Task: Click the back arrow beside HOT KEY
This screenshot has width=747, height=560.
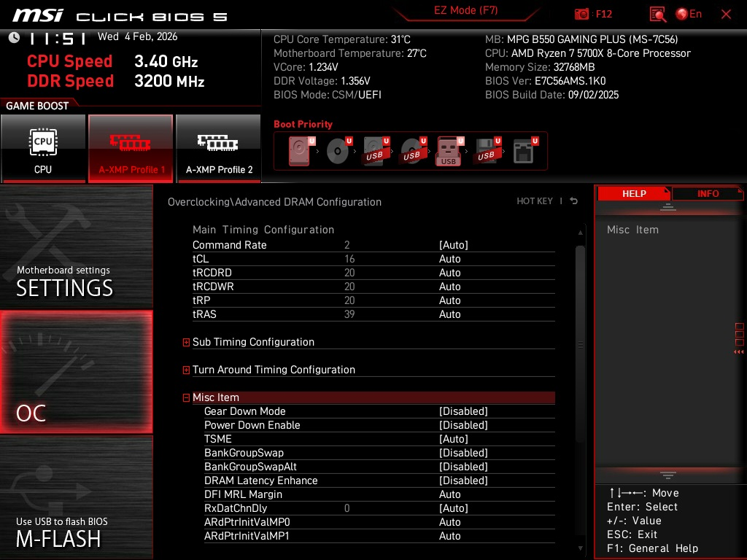Action: pyautogui.click(x=573, y=201)
